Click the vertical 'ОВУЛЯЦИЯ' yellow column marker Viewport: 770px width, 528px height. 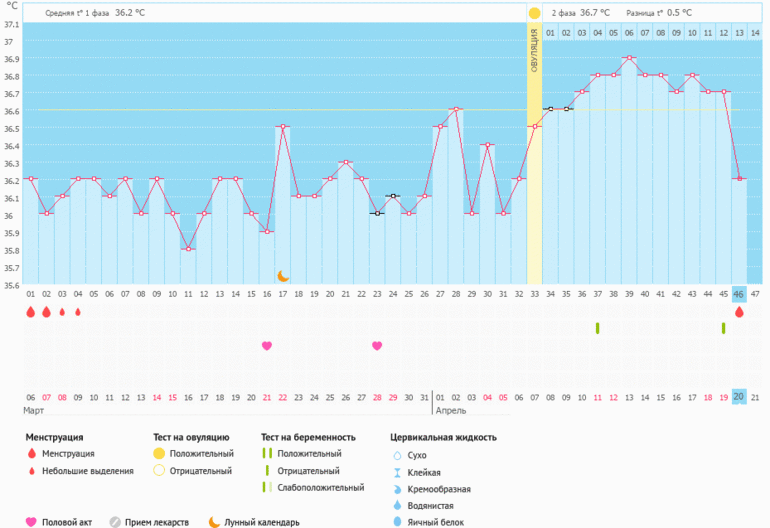[x=534, y=50]
